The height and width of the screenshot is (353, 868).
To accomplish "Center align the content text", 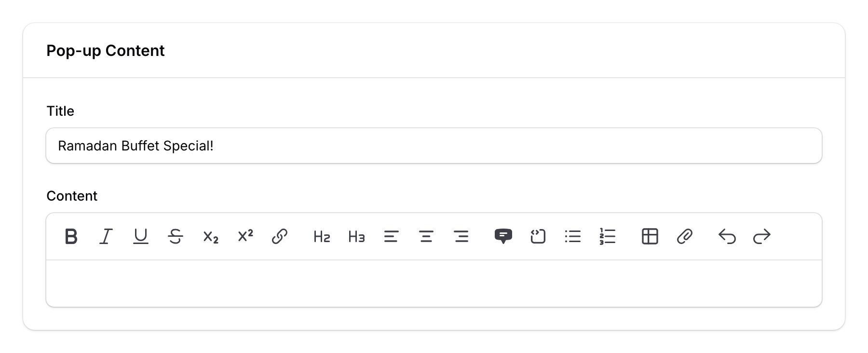I will 426,236.
